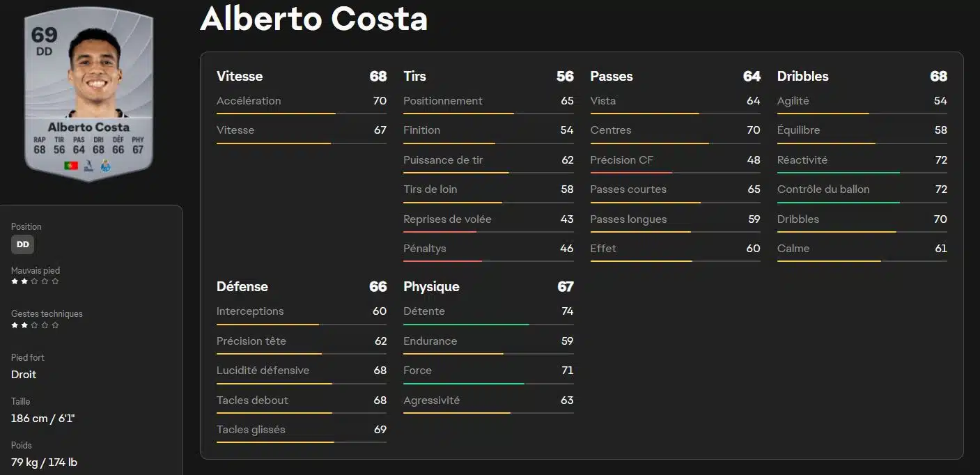The width and height of the screenshot is (980, 475).
Task: Click the Taille value 186 cm
Action: 42,418
